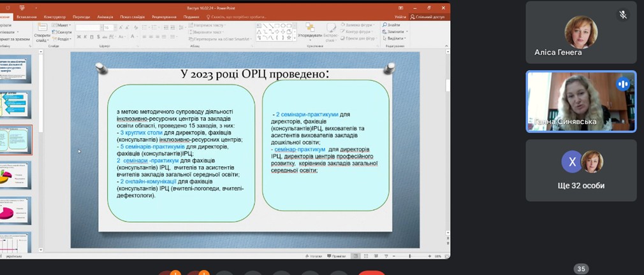Clear all formatting icon
The width and height of the screenshot is (644, 275).
pos(135,27)
